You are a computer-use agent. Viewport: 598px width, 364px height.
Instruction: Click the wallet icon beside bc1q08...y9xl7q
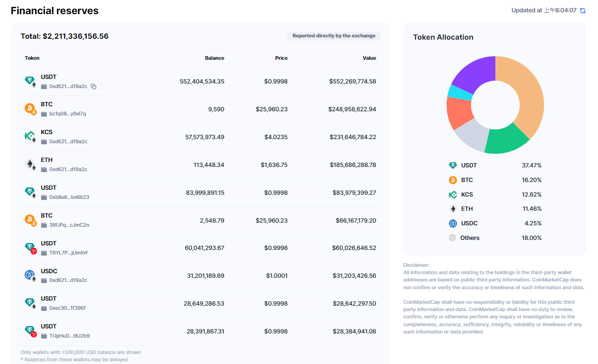pos(44,114)
